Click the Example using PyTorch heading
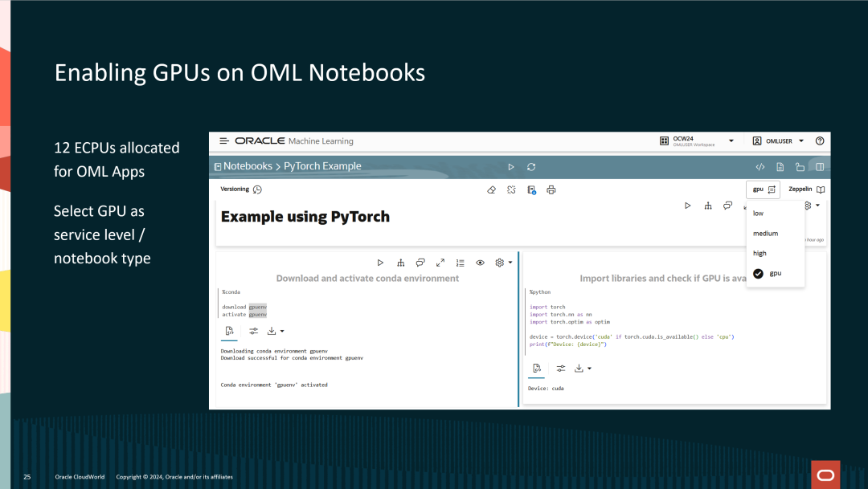The image size is (868, 489). 305,216
